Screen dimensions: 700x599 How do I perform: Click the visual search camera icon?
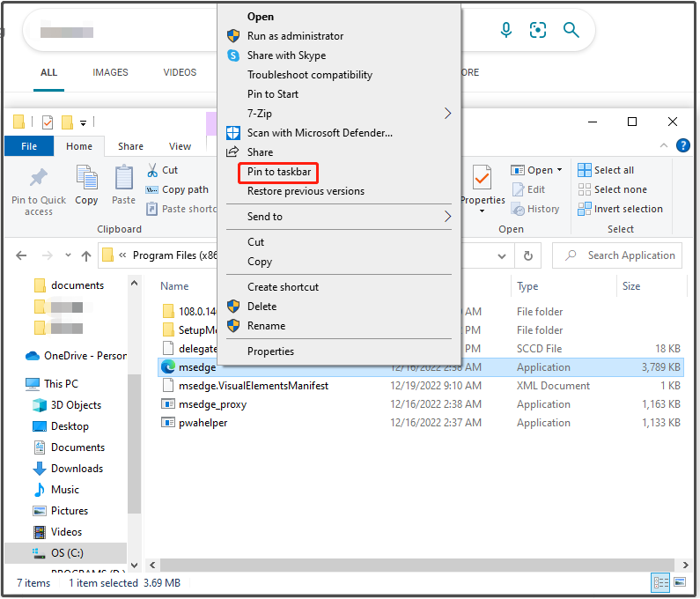tap(538, 31)
